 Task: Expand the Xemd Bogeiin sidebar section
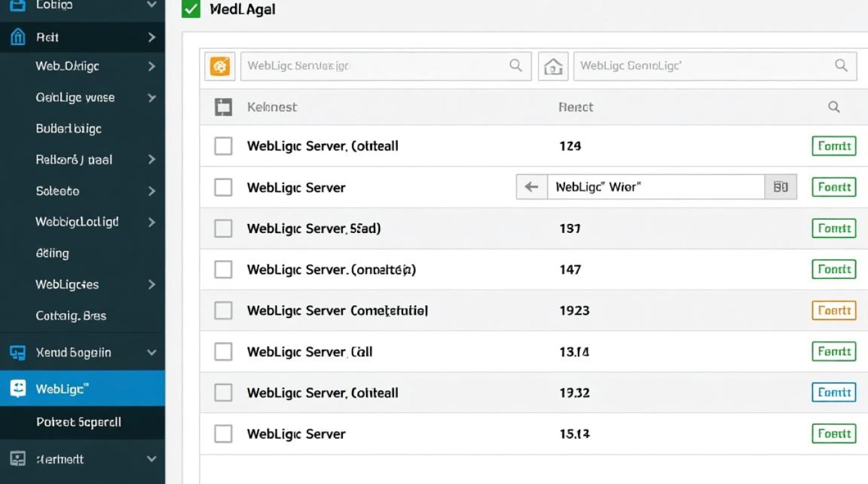click(x=152, y=352)
